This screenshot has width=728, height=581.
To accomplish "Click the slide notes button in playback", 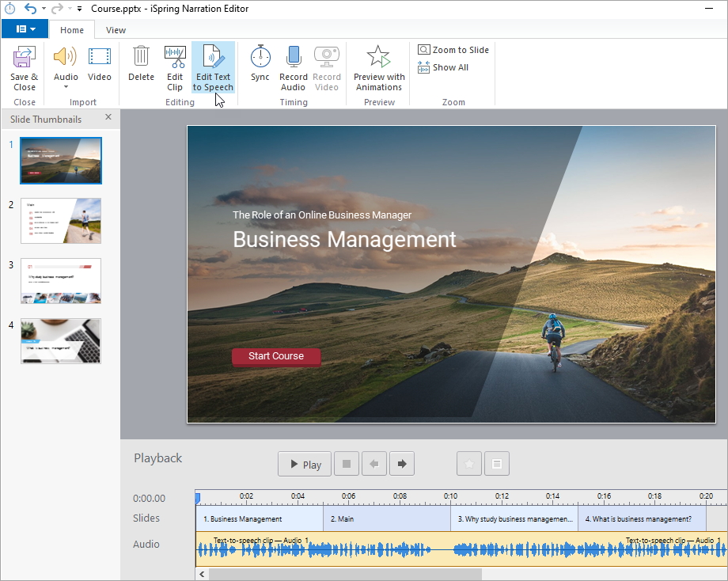I will (497, 464).
